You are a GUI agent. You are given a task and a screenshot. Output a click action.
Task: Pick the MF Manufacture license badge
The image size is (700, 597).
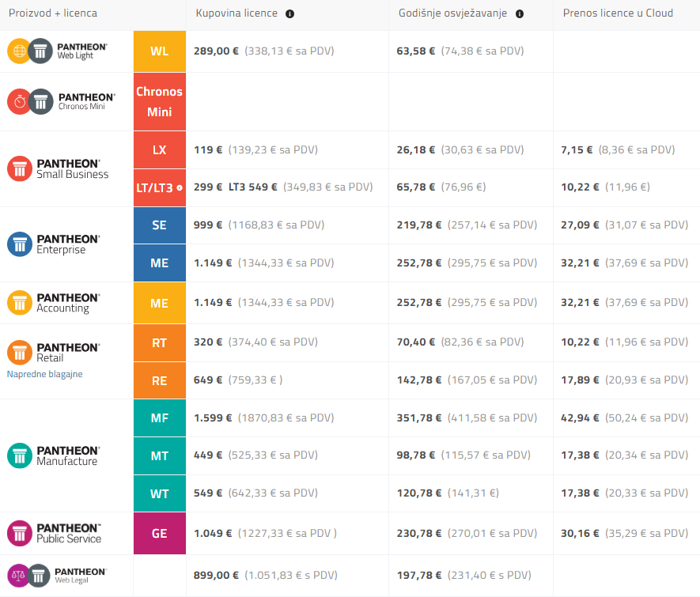point(159,418)
